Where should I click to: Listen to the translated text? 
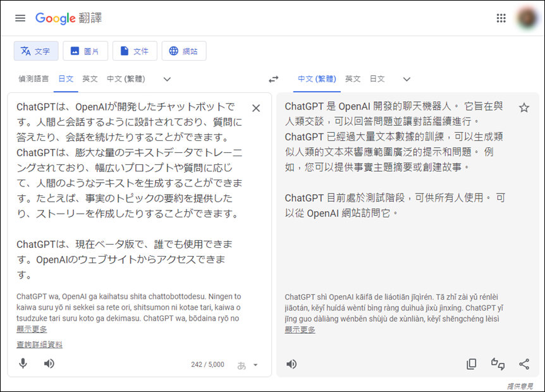(x=291, y=364)
